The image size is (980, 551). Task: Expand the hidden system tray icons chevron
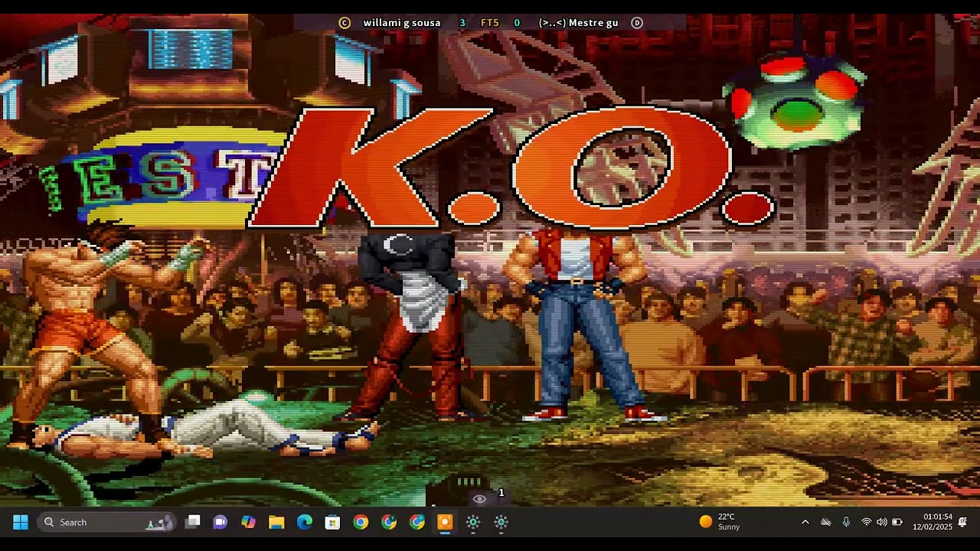[x=805, y=522]
